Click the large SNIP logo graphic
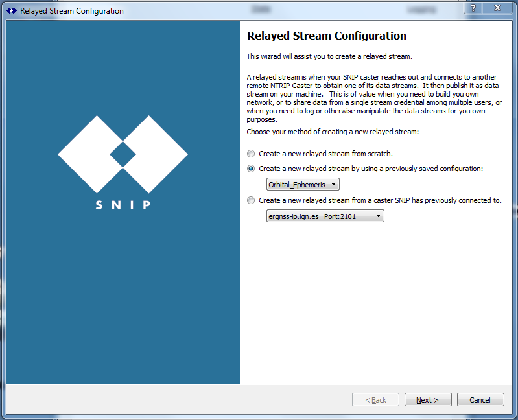This screenshot has width=518, height=420. 123,163
